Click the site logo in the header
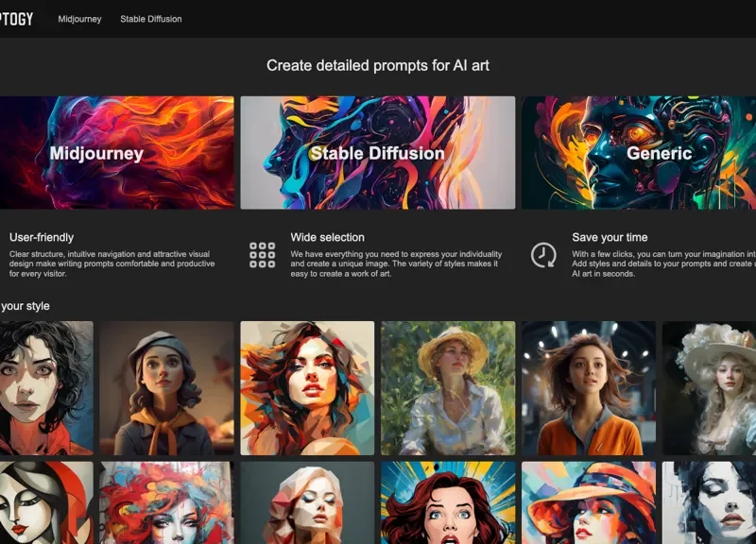 coord(16,19)
